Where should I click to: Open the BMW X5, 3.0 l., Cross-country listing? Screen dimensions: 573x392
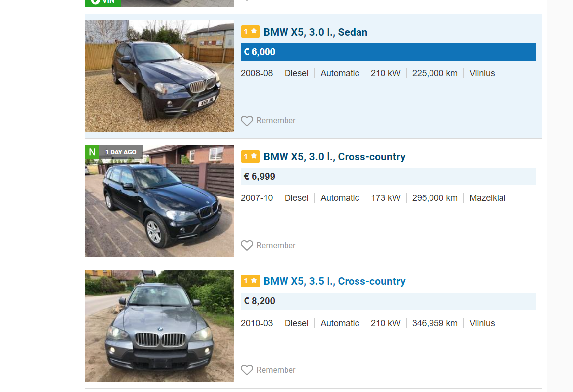(x=334, y=157)
